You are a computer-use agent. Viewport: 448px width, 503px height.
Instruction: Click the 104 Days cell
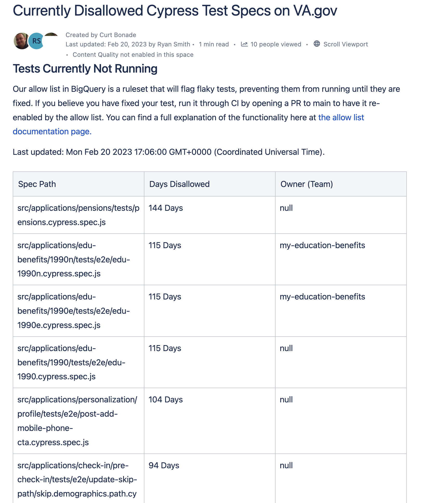click(165, 400)
